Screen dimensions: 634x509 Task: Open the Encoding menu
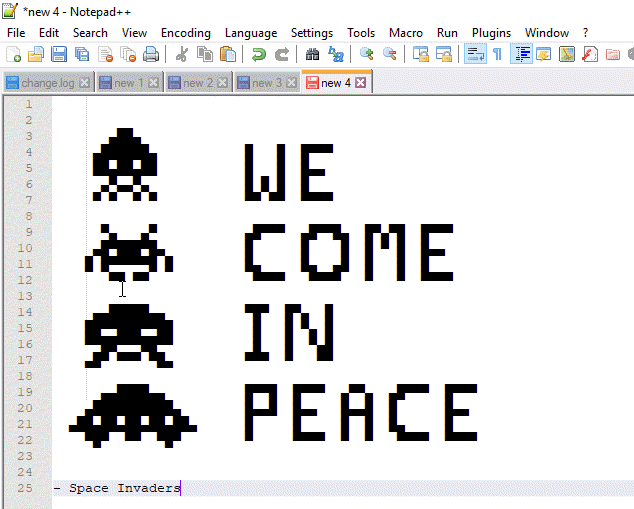pos(186,33)
